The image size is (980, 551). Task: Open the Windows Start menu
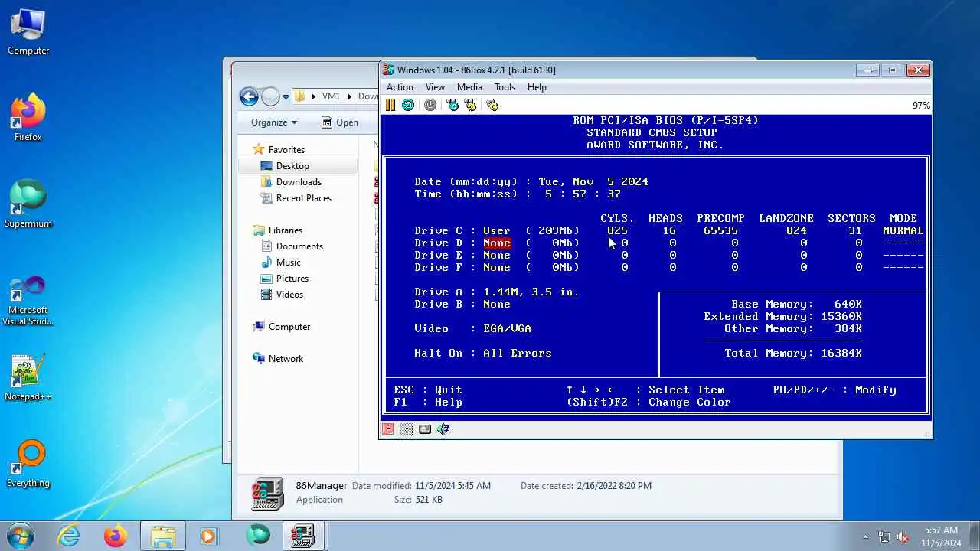coord(19,536)
